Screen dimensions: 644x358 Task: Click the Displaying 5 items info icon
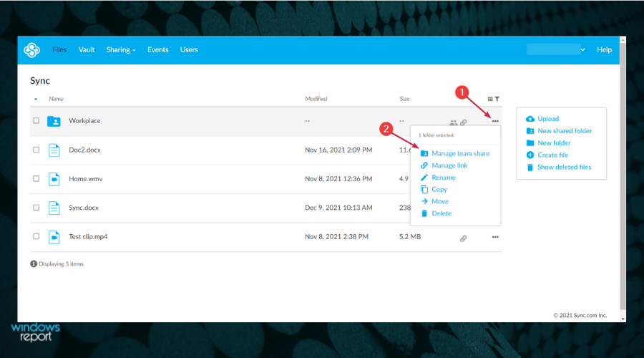[34, 264]
